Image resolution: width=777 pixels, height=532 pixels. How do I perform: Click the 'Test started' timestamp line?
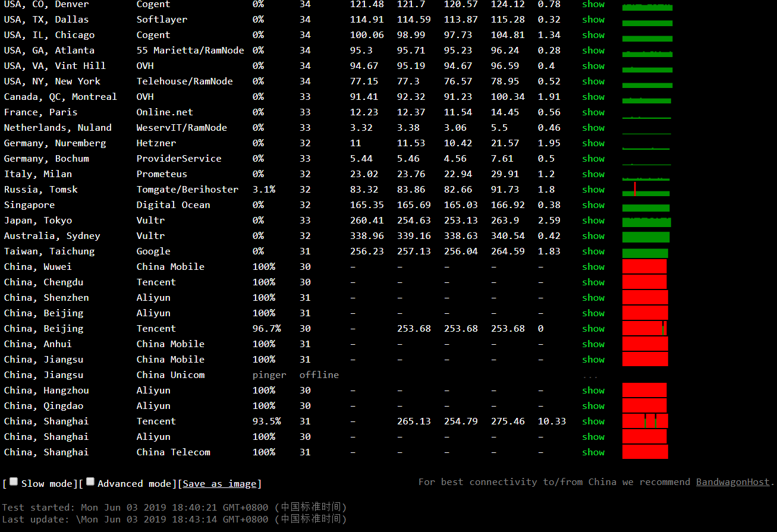pos(174,507)
